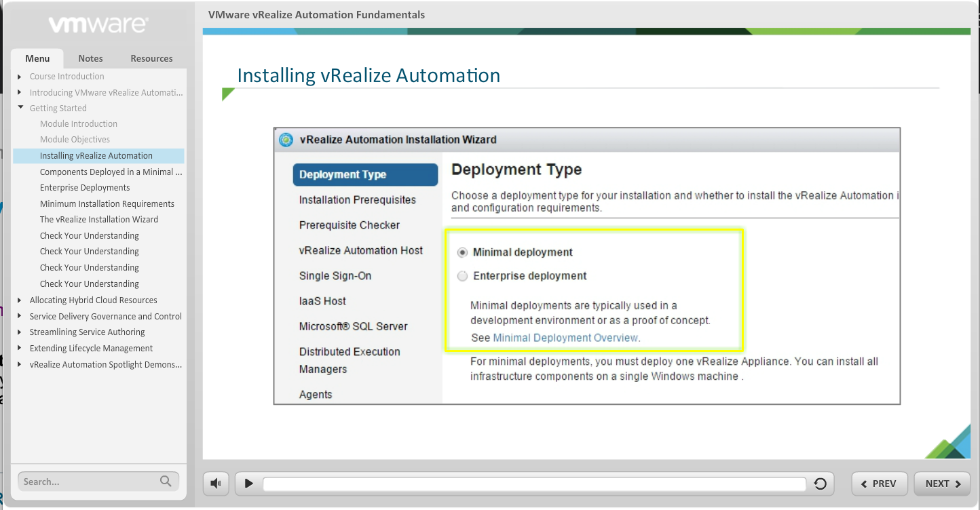Open the Deployment Type wizard step

point(365,174)
